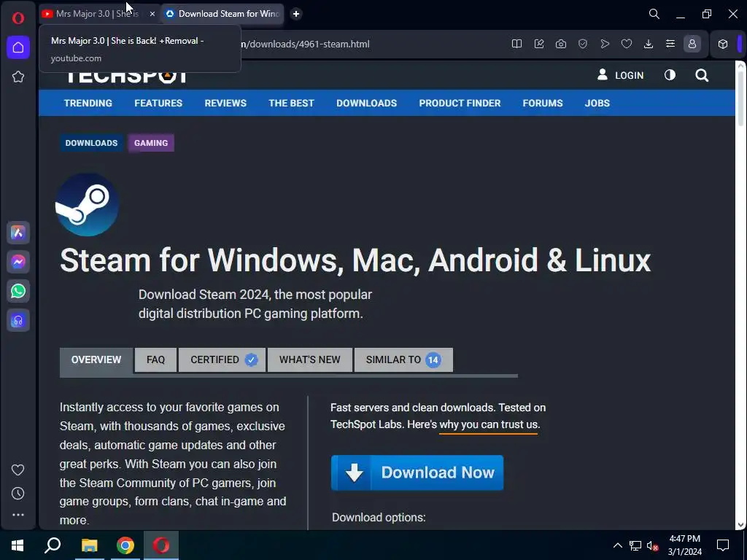Screen dimensions: 747x560
Task: Open the Opera menu logo
Action: (x=18, y=18)
